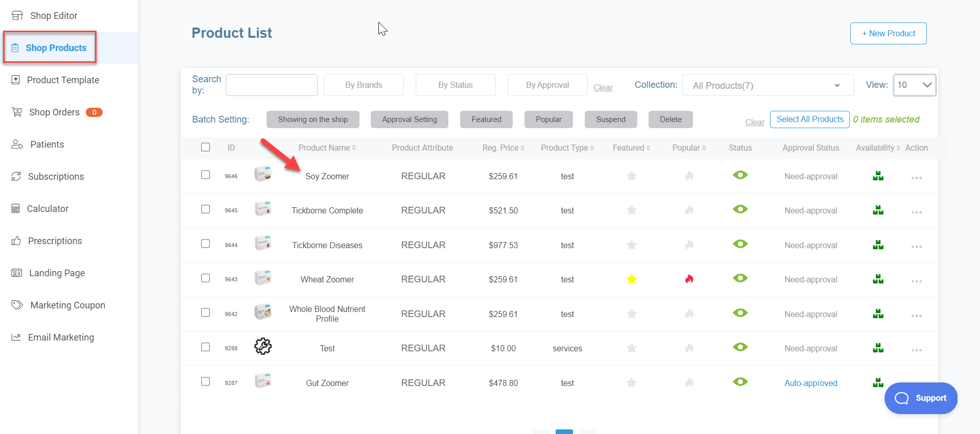This screenshot has height=434, width=980.
Task: Click the Email Marketing chart icon
Action: (16, 337)
